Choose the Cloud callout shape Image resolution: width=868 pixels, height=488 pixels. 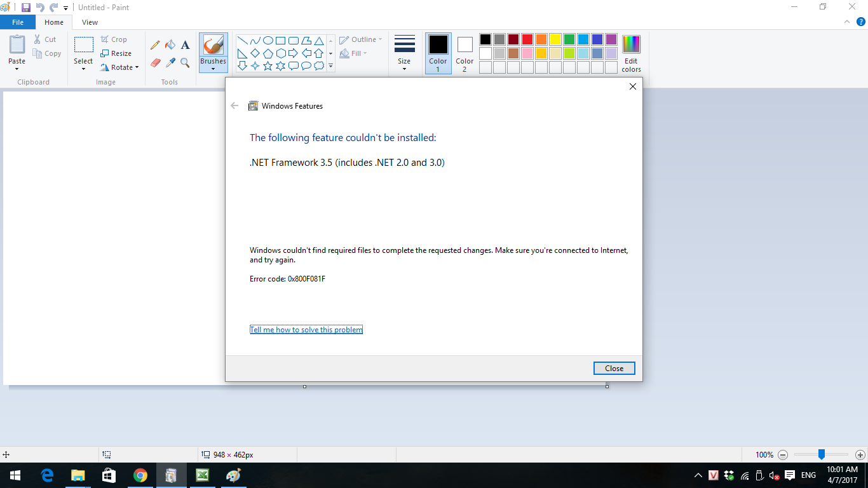click(319, 65)
